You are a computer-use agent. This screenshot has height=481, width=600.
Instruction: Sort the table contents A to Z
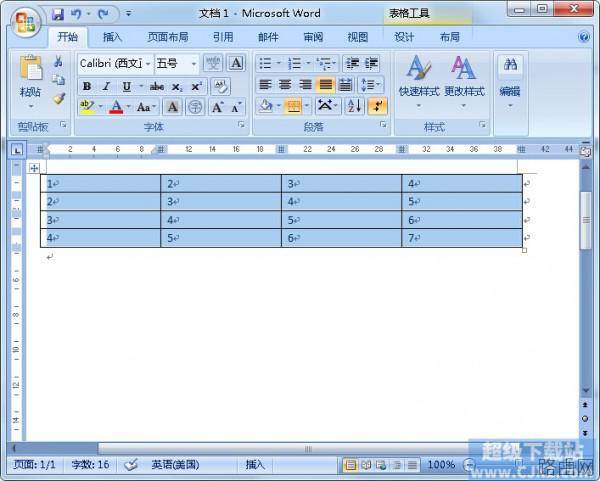coord(354,106)
